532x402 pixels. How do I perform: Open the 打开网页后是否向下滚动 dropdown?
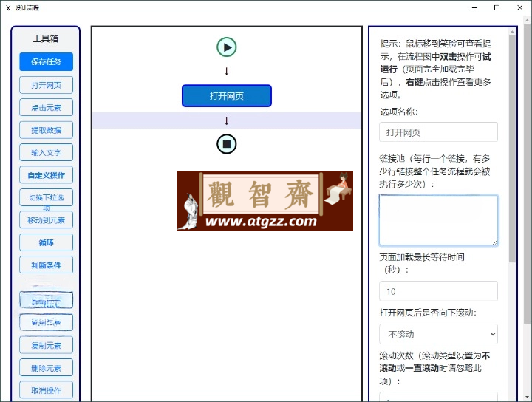click(438, 334)
